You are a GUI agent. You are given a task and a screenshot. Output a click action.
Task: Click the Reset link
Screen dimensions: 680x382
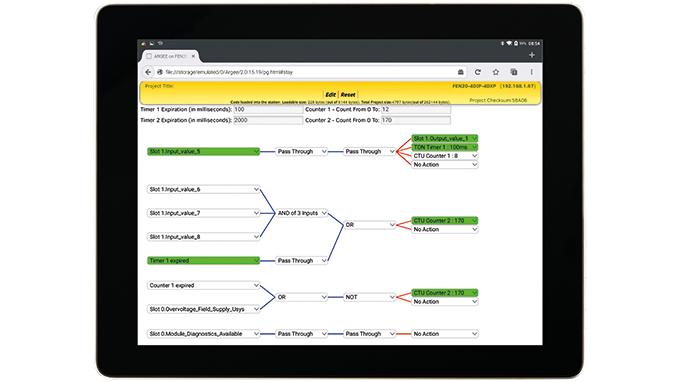click(348, 95)
